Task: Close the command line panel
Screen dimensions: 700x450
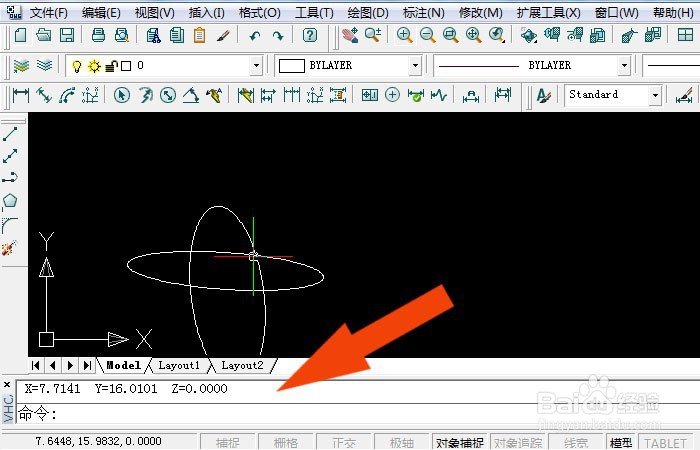Action: tap(7, 384)
